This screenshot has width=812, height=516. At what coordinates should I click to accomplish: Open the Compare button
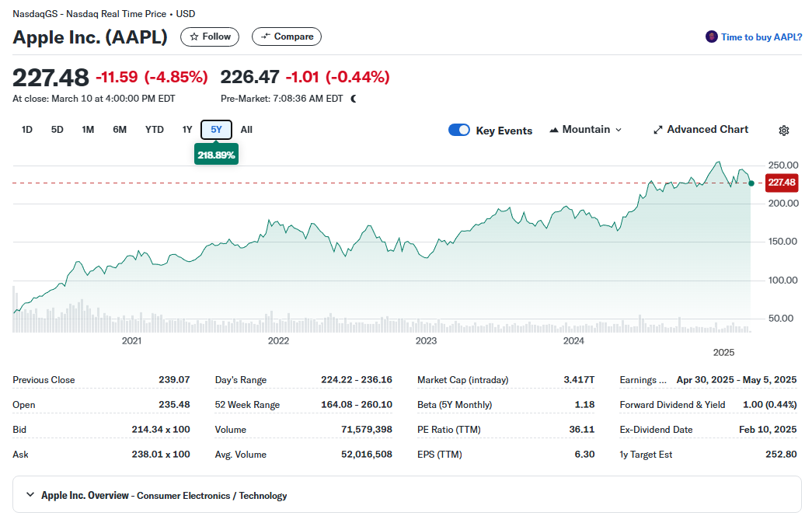tap(287, 37)
